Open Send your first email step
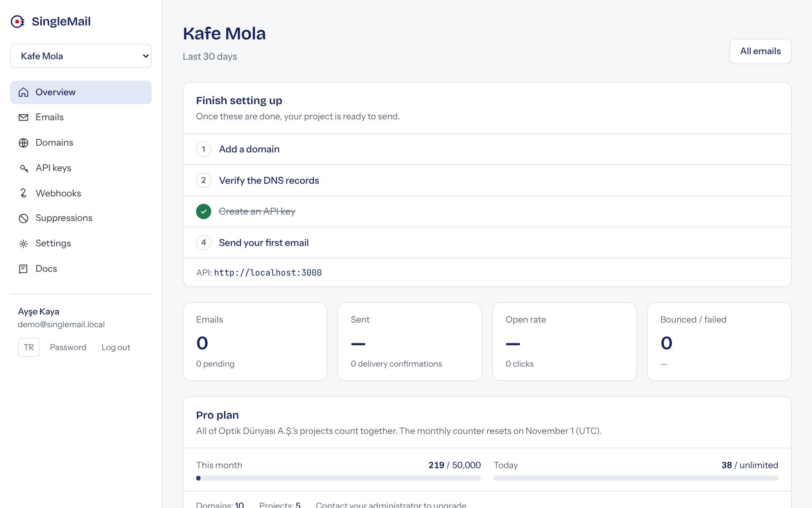The height and width of the screenshot is (508, 812). (x=487, y=243)
